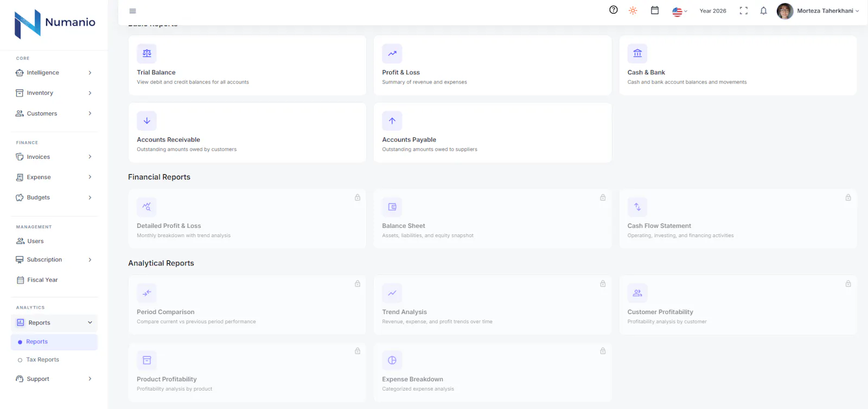The image size is (868, 409).
Task: Click the Accounts Receivable down-arrow icon
Action: (x=147, y=121)
